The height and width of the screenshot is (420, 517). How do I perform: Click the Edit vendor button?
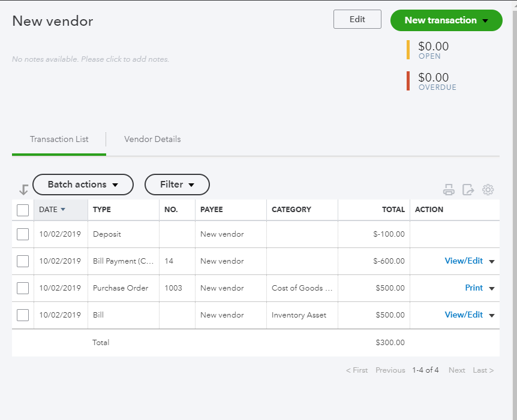(x=357, y=19)
